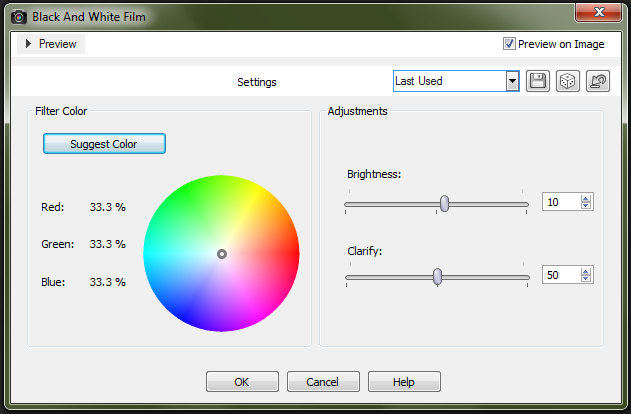Click the Cancel button

pos(323,381)
